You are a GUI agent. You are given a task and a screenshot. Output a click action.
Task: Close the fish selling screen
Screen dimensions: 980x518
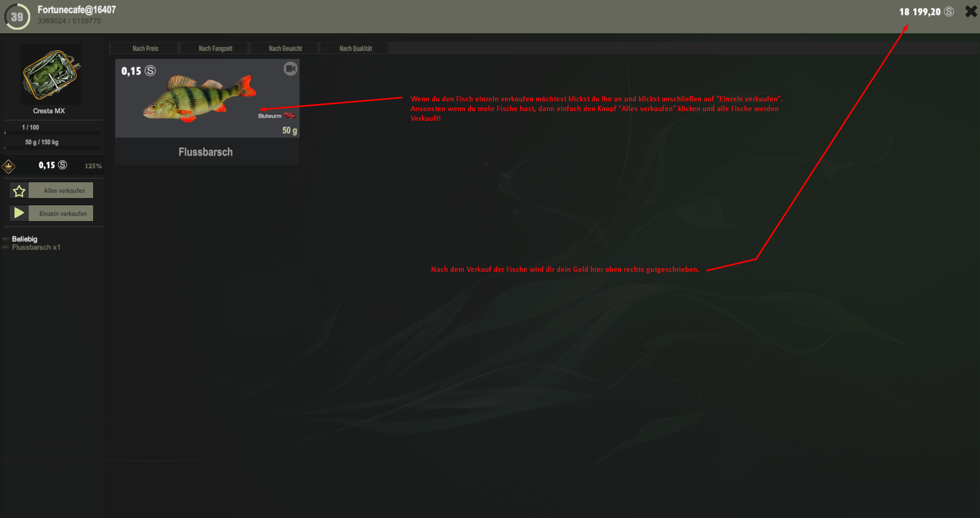[x=971, y=11]
